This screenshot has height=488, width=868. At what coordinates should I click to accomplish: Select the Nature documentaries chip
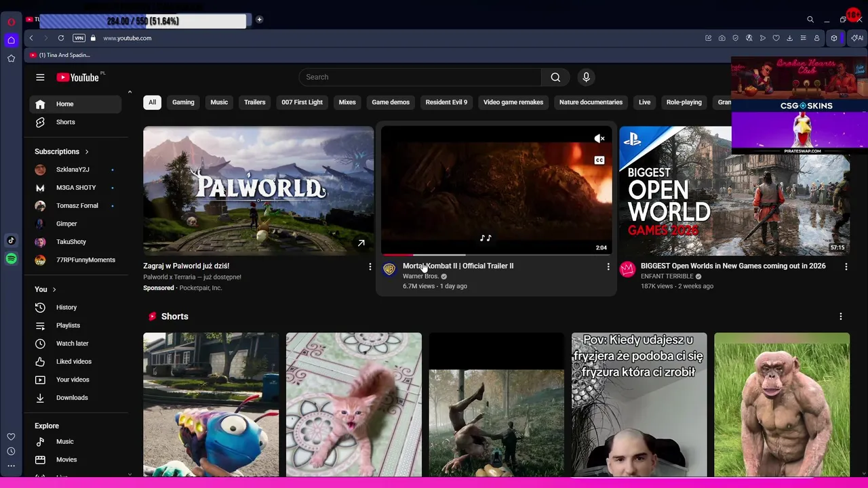tap(591, 102)
